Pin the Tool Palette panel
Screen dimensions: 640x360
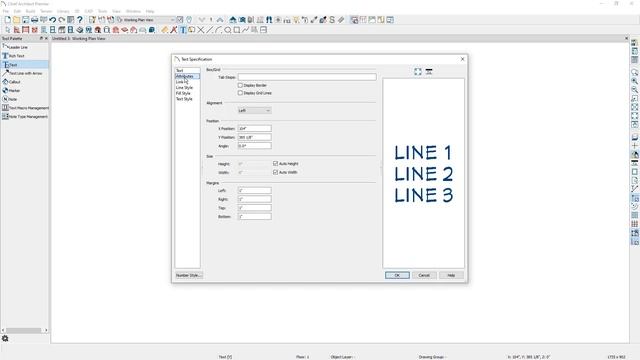[41, 38]
